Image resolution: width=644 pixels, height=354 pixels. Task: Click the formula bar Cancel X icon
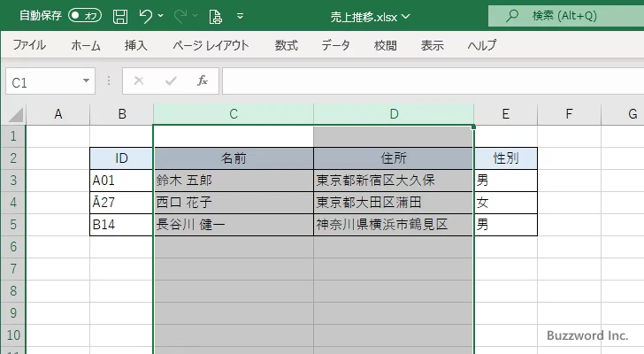(x=139, y=81)
